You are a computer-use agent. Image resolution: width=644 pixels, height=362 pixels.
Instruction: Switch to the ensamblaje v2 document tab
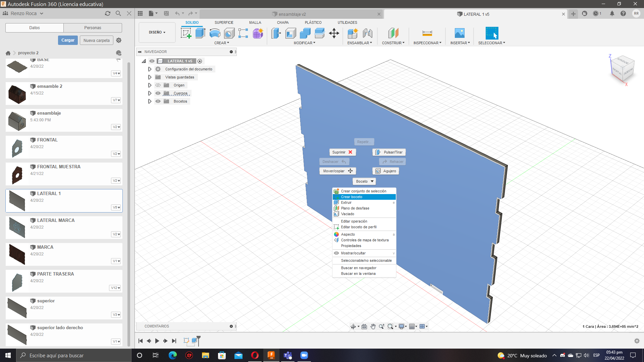(x=292, y=14)
